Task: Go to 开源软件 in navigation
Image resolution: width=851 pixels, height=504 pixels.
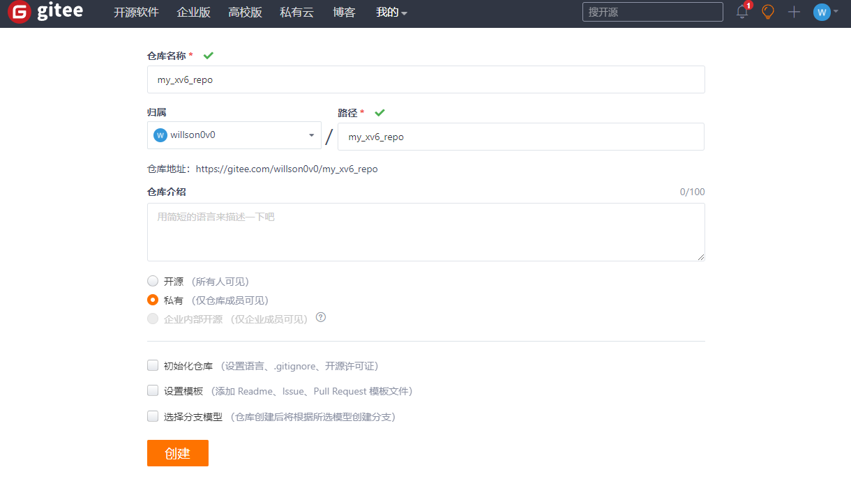Action: (136, 13)
